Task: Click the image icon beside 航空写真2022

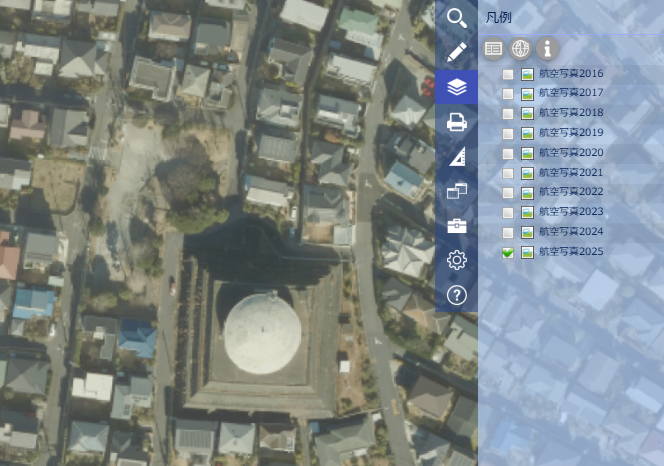Action: tap(527, 193)
